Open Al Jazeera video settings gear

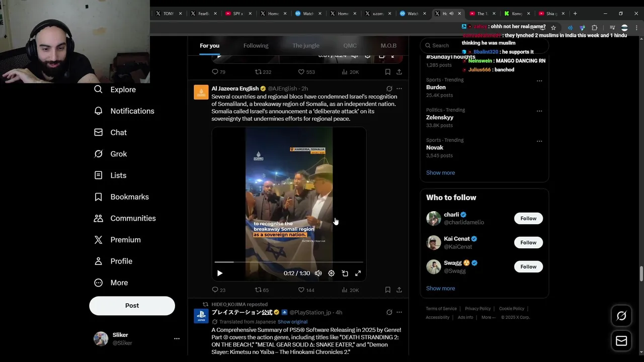[331, 273]
